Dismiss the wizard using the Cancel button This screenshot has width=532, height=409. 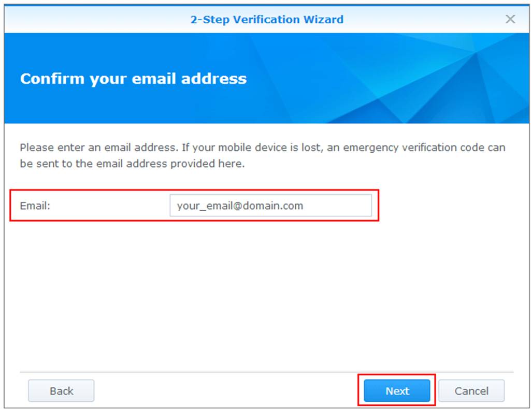coord(471,391)
